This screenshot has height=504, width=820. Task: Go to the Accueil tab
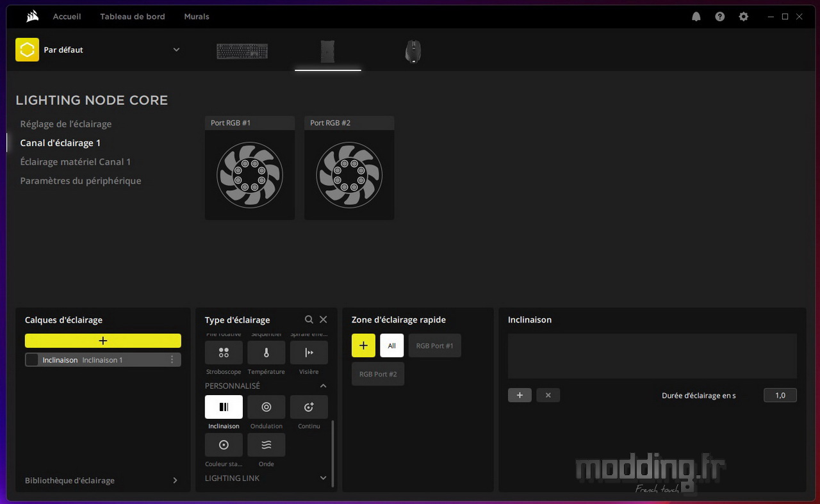pos(67,17)
